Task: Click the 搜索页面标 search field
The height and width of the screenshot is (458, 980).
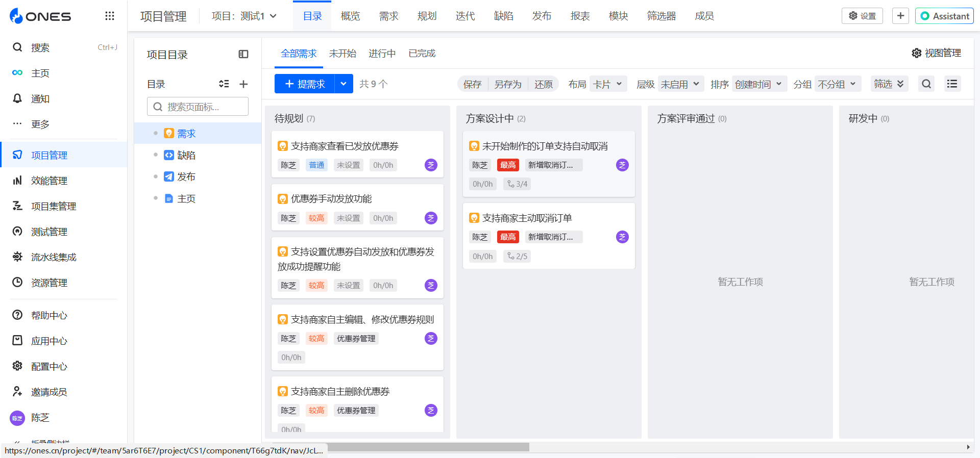Action: tap(198, 107)
